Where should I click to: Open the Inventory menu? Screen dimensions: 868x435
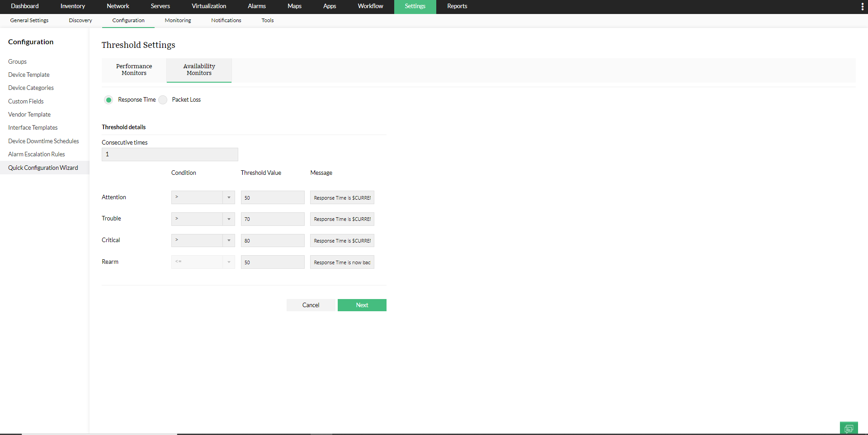pyautogui.click(x=73, y=6)
